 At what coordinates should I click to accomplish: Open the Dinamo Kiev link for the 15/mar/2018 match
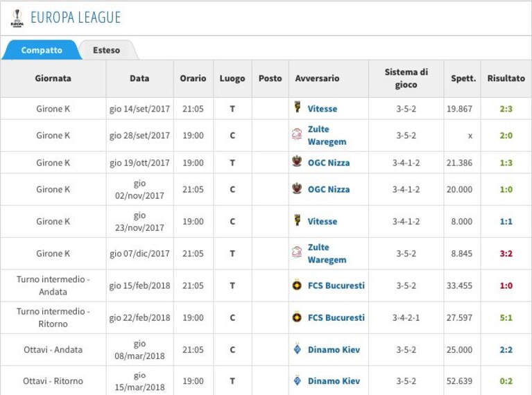click(x=334, y=381)
